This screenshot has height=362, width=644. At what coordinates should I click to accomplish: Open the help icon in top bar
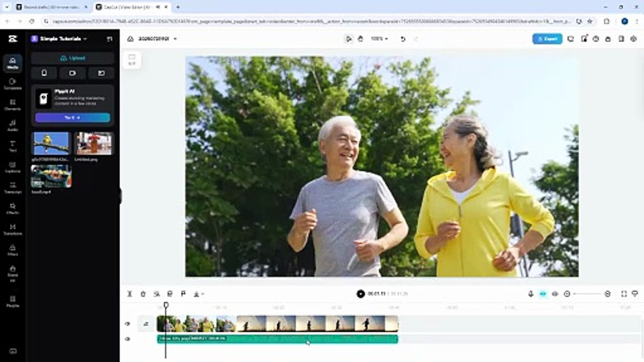[596, 39]
